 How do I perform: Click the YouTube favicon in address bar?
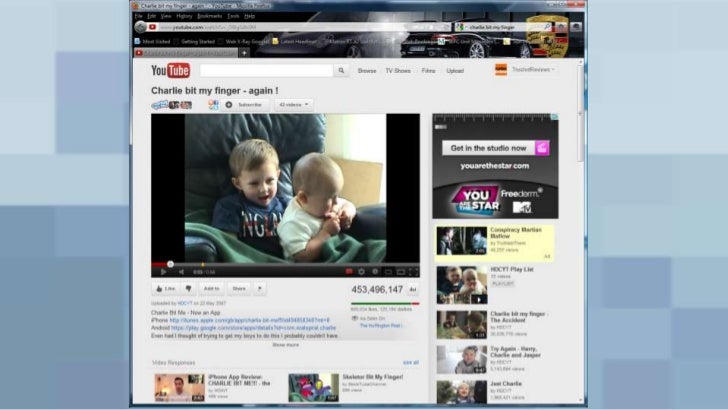[x=153, y=27]
